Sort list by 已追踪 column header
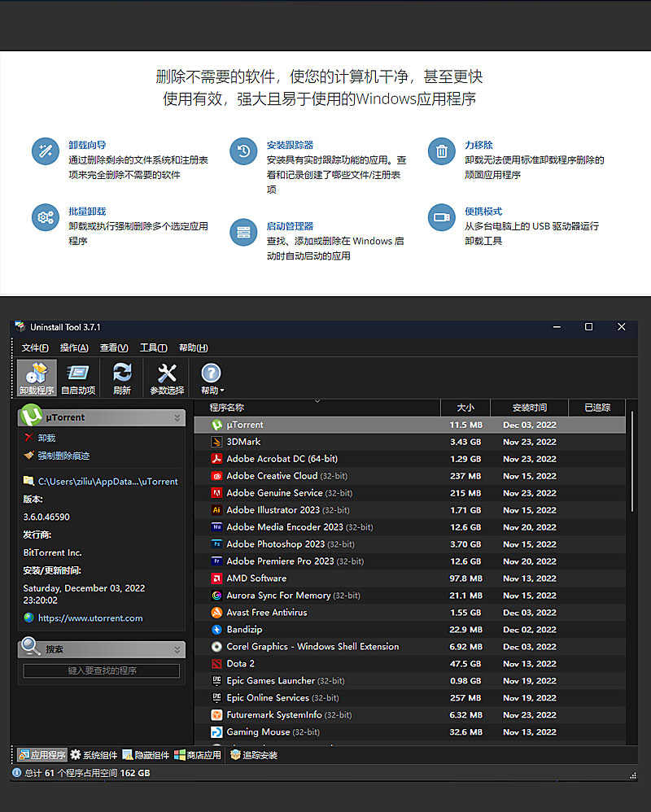The width and height of the screenshot is (651, 812). [x=597, y=408]
